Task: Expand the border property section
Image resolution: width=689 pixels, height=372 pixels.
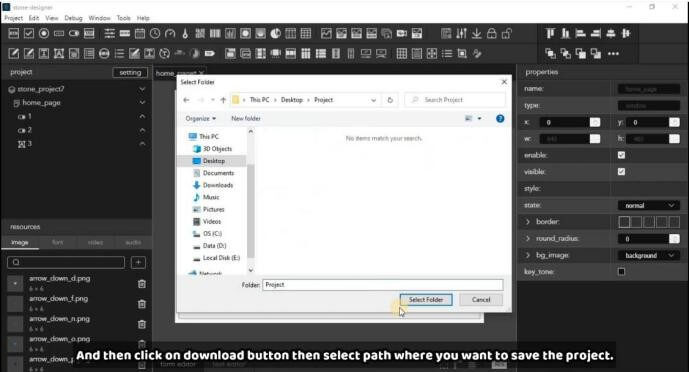Action: 528,222
